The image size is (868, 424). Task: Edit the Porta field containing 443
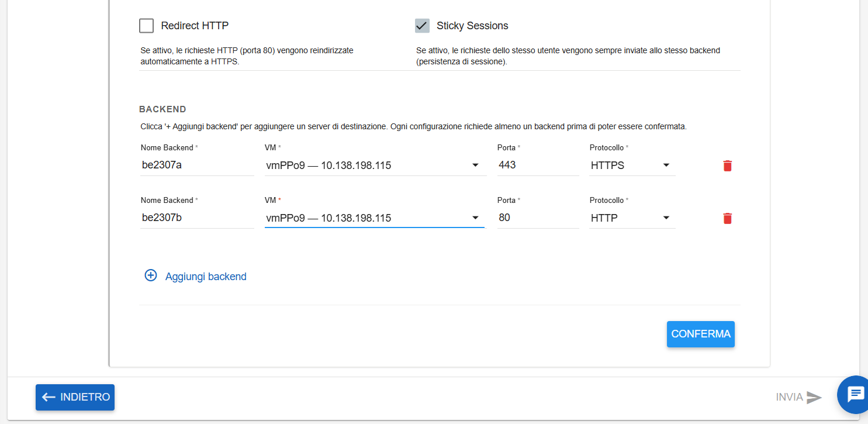click(538, 166)
